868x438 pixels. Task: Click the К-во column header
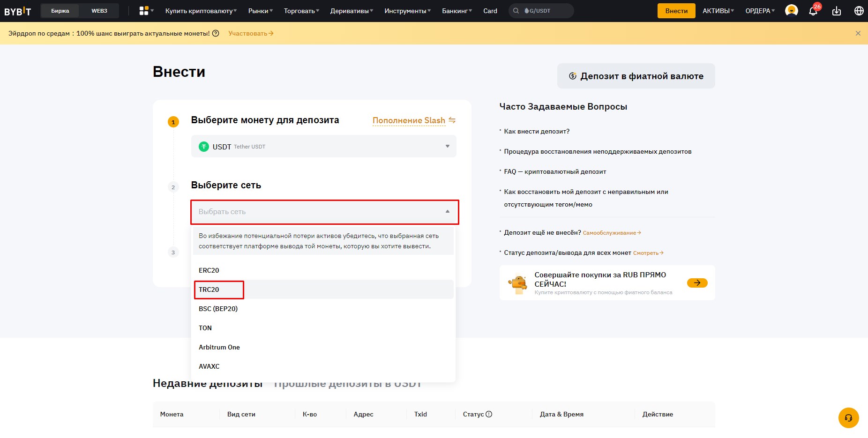click(x=310, y=414)
